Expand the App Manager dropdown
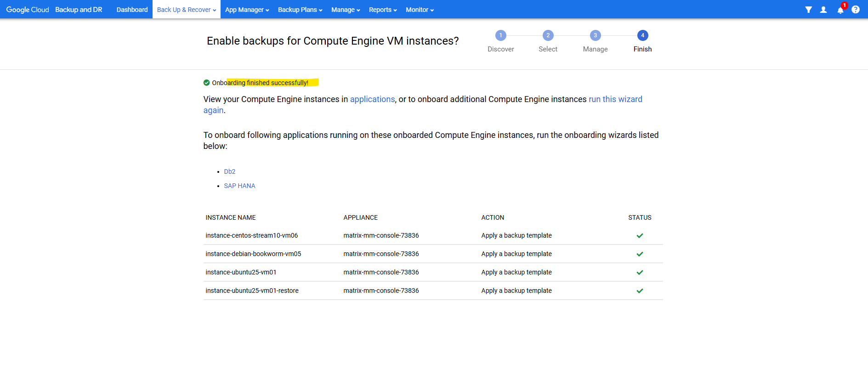 (247, 10)
